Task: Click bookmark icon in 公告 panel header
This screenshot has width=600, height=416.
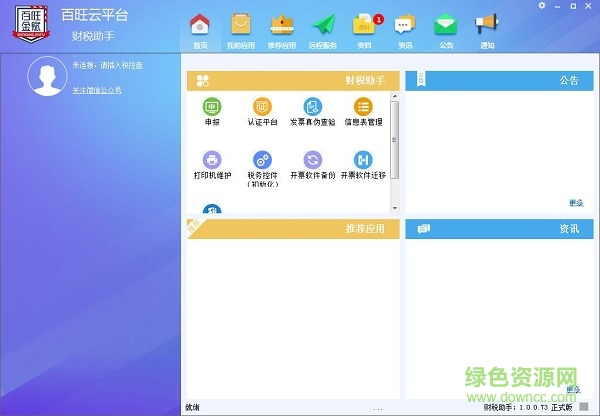Action: click(421, 78)
